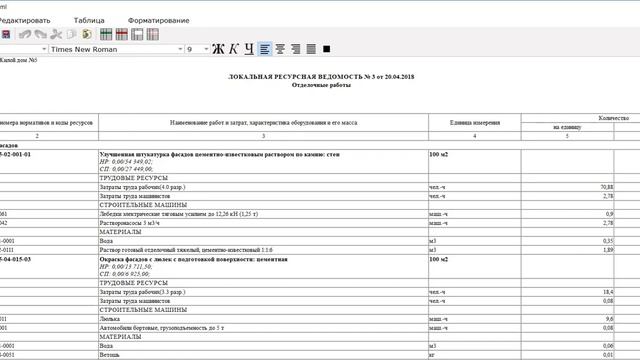Justify the text

pos(311,49)
